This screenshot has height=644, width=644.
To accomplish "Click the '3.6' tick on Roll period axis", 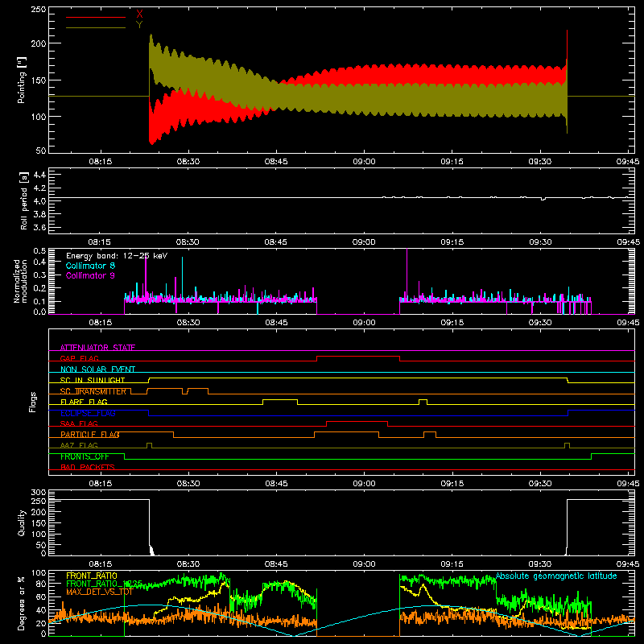I will point(39,227).
